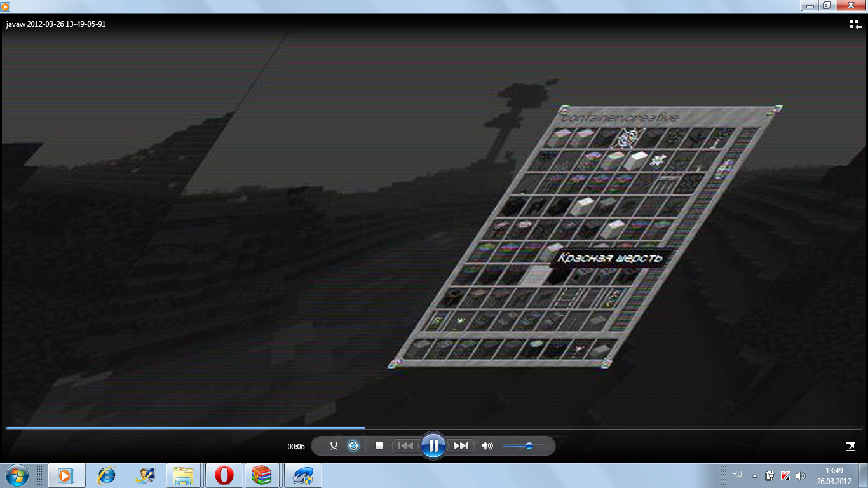Pause the video with the blue button
This screenshot has width=868, height=488.
pos(433,445)
